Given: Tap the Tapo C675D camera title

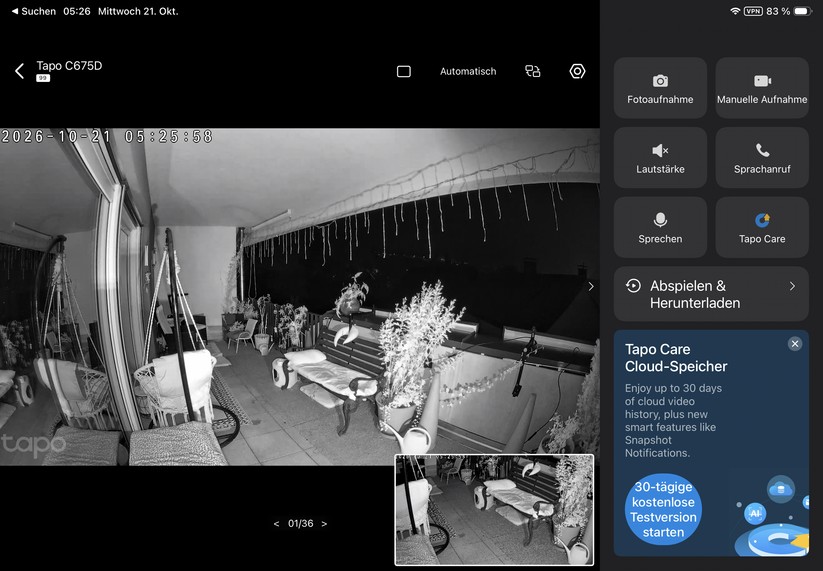Looking at the screenshot, I should pos(69,66).
